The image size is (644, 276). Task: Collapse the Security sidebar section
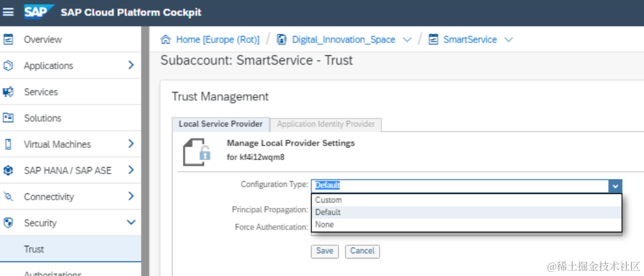(x=131, y=222)
